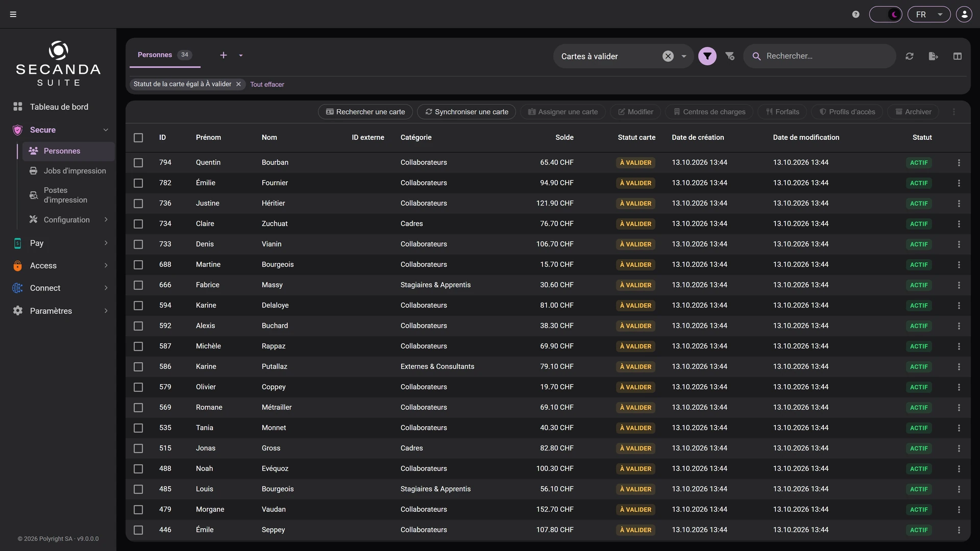Image resolution: width=980 pixels, height=551 pixels.
Task: Open the user account avatar menu
Action: click(x=964, y=14)
